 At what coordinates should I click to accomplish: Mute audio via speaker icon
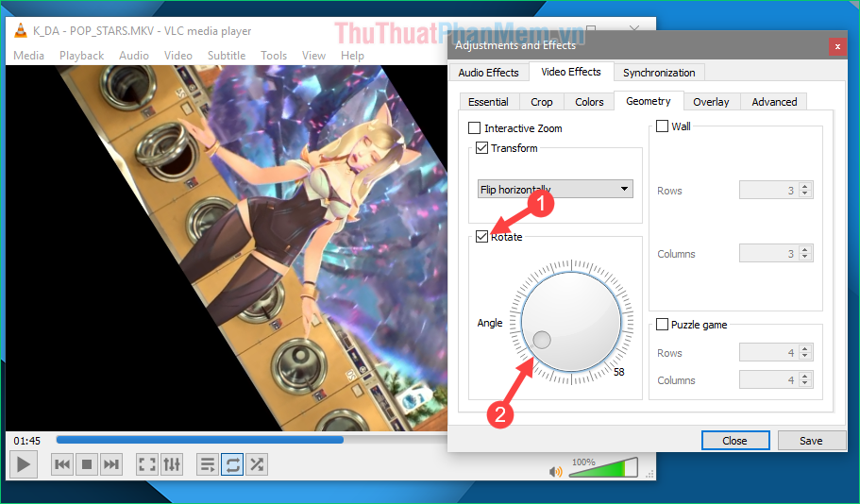coord(556,471)
